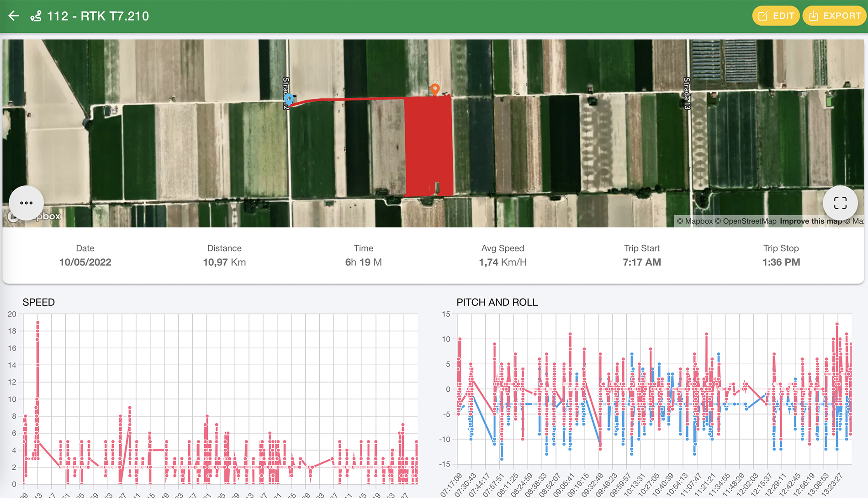Expand the map to fullscreen
Viewport: 868px width, 498px height.
(x=840, y=203)
